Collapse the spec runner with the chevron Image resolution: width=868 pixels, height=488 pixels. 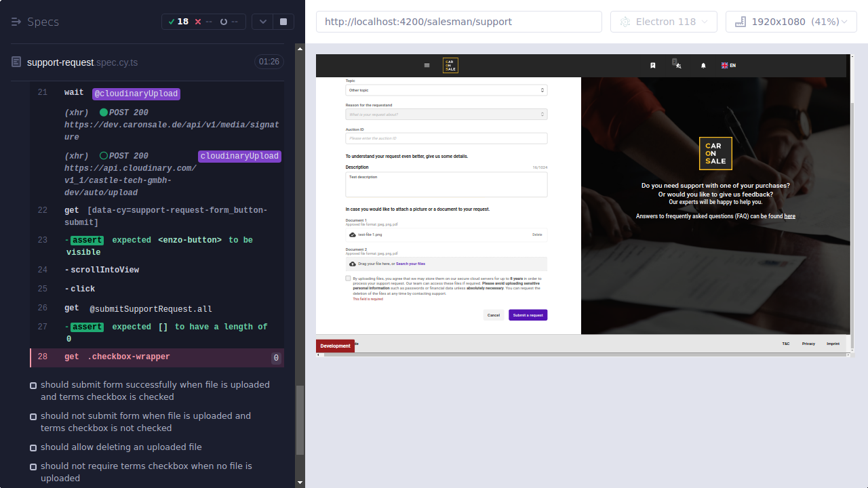(x=262, y=21)
